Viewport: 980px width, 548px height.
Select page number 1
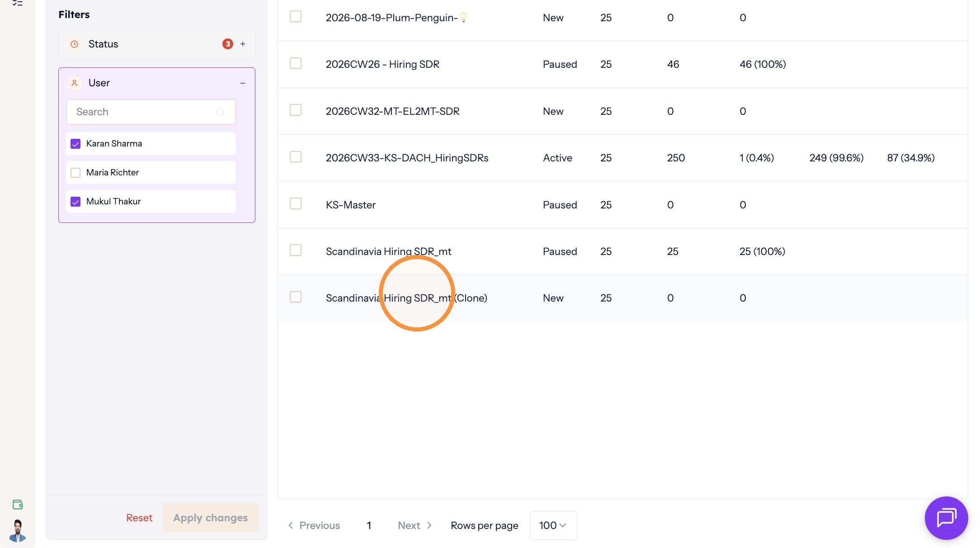tap(369, 525)
